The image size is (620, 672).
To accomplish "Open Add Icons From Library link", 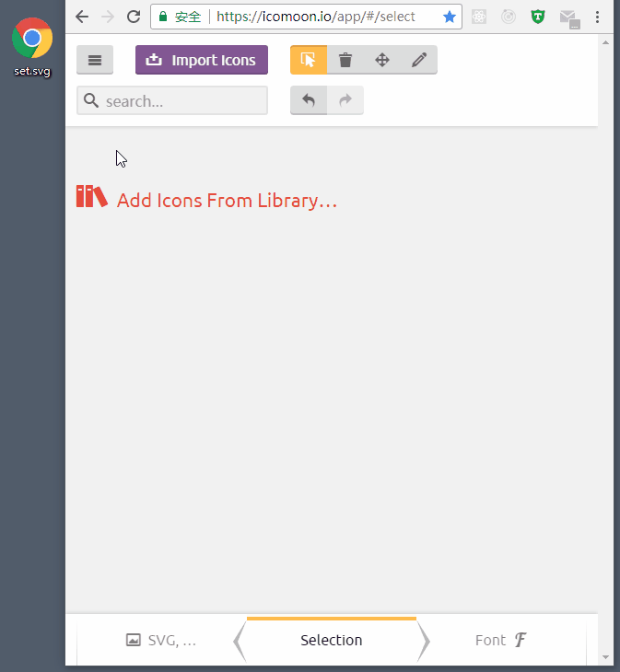I will (206, 199).
